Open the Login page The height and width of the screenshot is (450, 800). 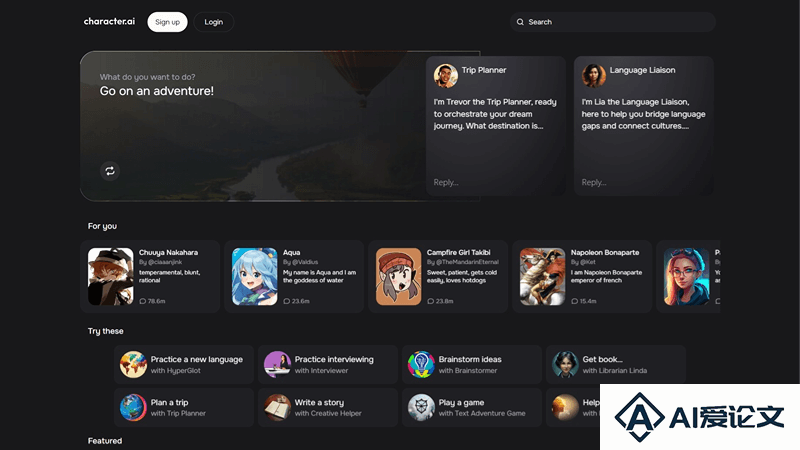point(213,22)
